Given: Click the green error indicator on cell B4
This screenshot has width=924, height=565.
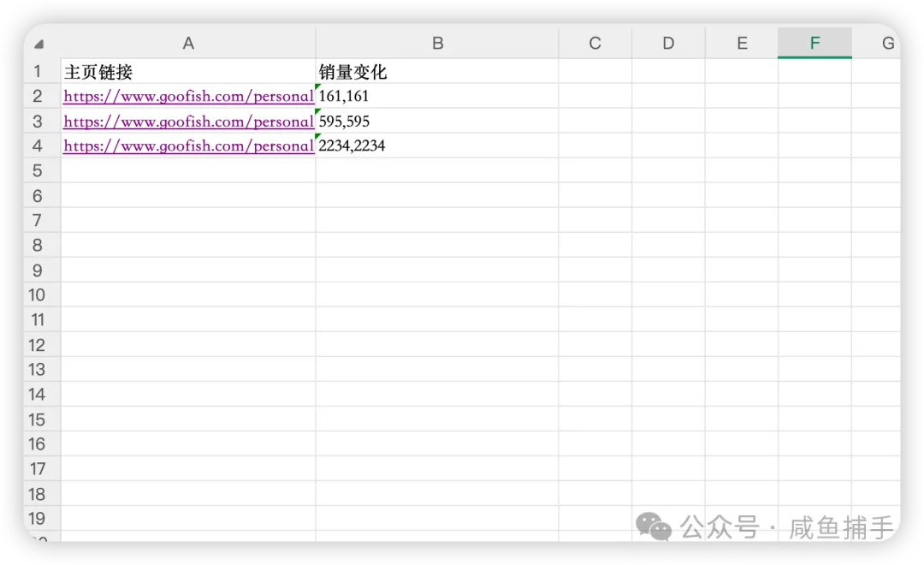Looking at the screenshot, I should (318, 136).
